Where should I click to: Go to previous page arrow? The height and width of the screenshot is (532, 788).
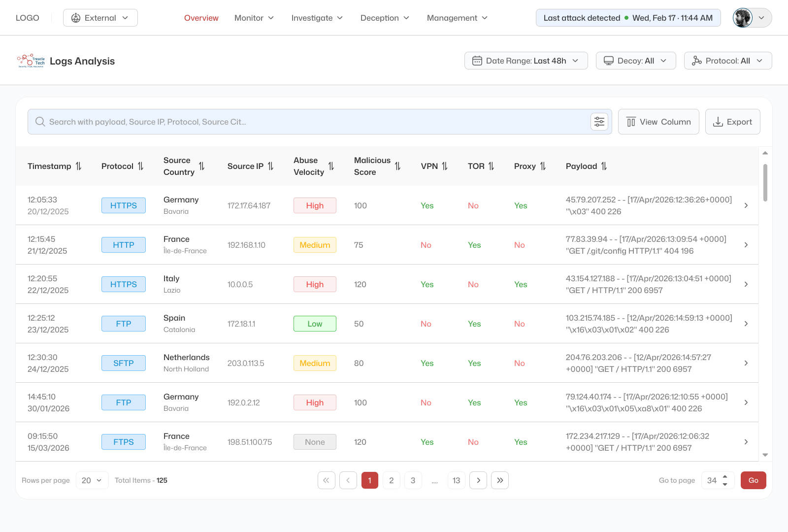[348, 480]
